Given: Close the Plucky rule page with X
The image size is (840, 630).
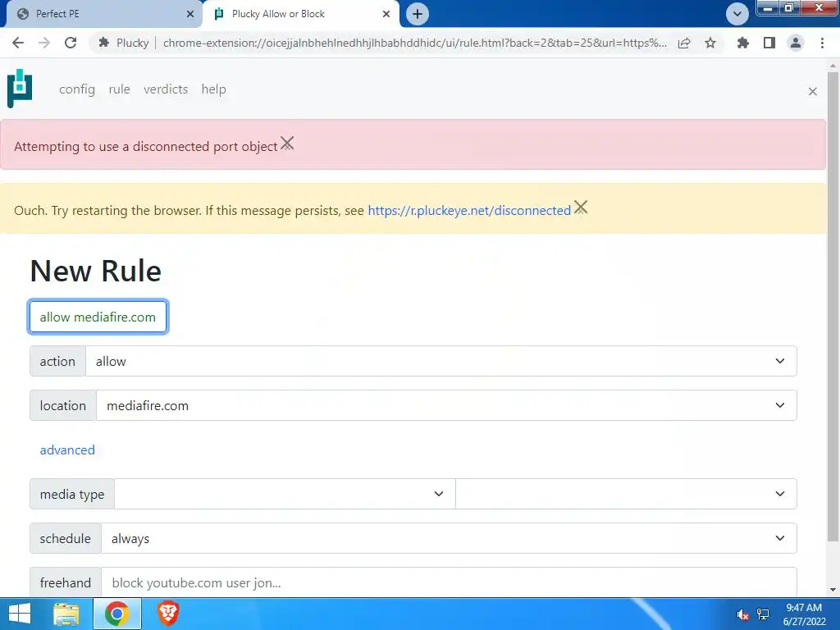Looking at the screenshot, I should point(813,92).
